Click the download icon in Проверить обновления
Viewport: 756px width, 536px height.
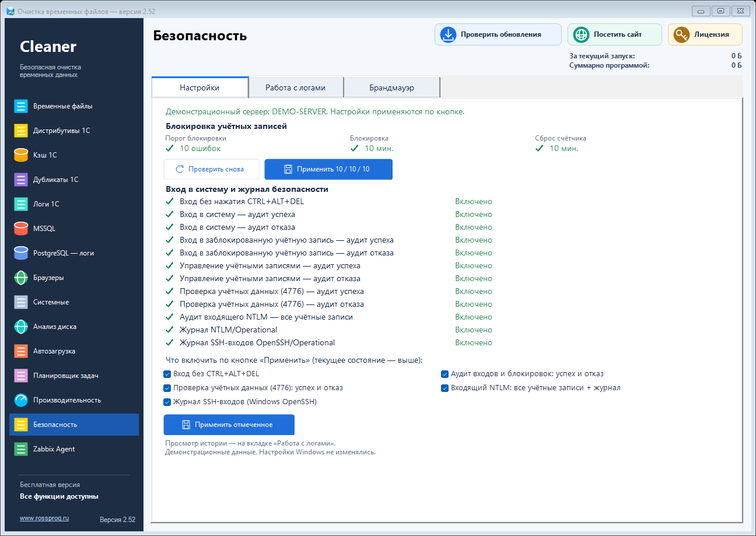pyautogui.click(x=448, y=34)
